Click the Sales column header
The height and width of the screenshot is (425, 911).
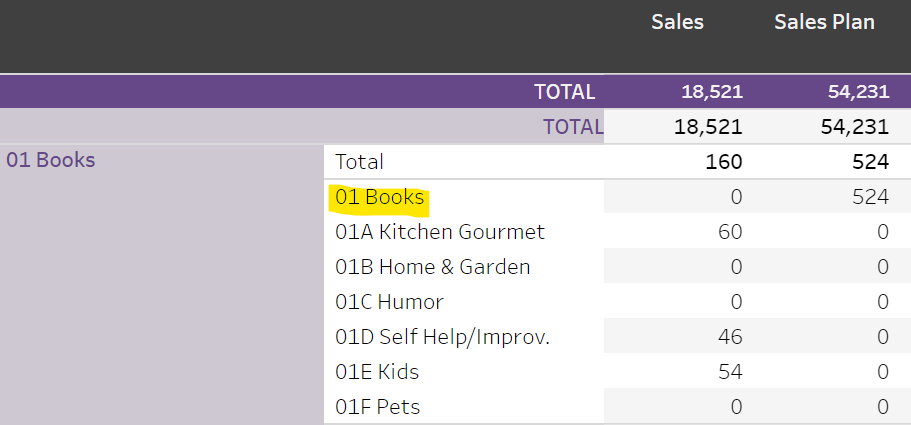point(677,22)
